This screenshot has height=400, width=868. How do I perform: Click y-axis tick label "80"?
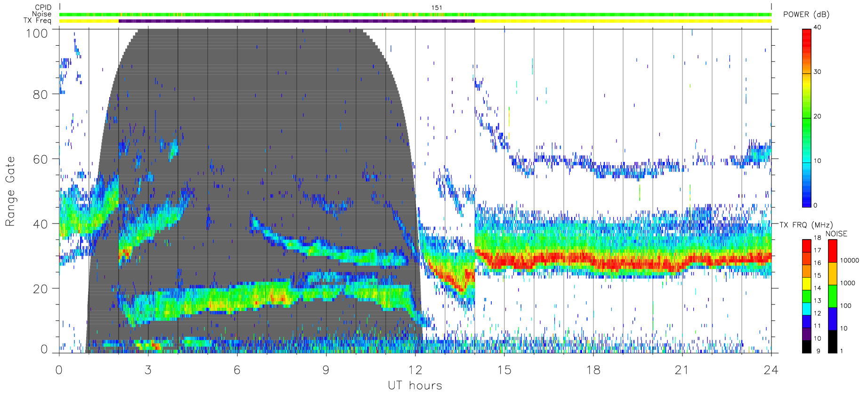40,95
